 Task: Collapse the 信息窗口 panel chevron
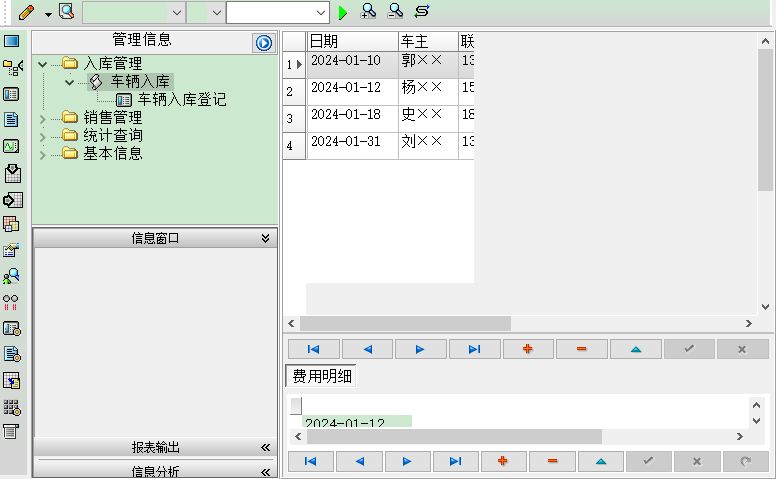click(x=265, y=239)
